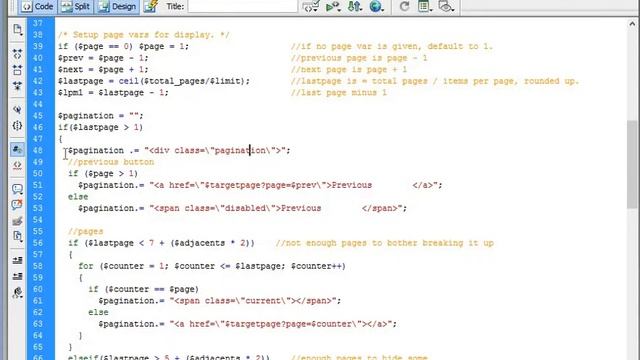640x360 pixels.
Task: Click the '</span>' closing tag on line 53
Action: pos(379,208)
